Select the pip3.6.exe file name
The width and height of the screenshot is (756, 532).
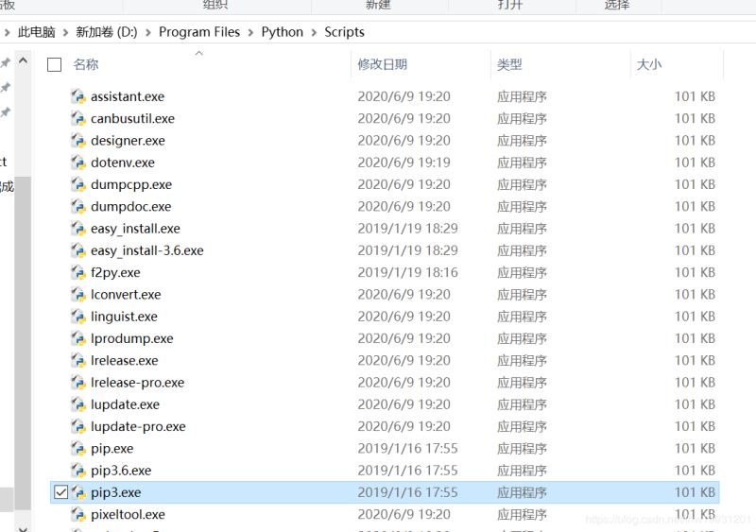(121, 471)
